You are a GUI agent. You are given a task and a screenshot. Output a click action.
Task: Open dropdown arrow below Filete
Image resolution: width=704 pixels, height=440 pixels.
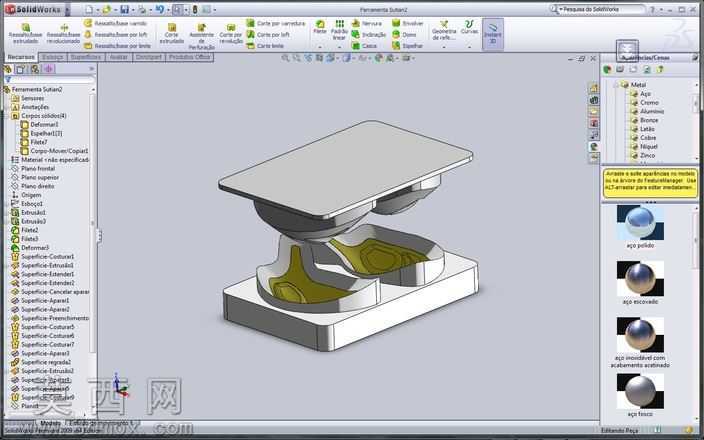click(320, 47)
